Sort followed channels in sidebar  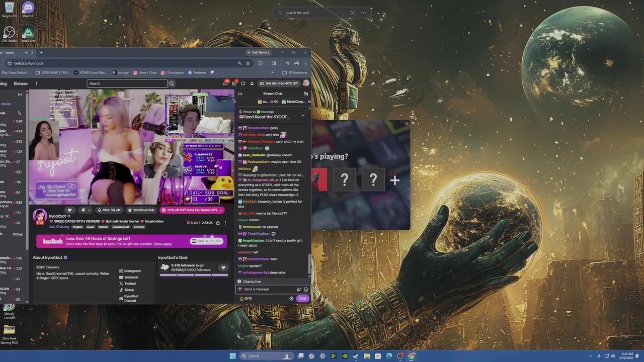pyautogui.click(x=20, y=113)
